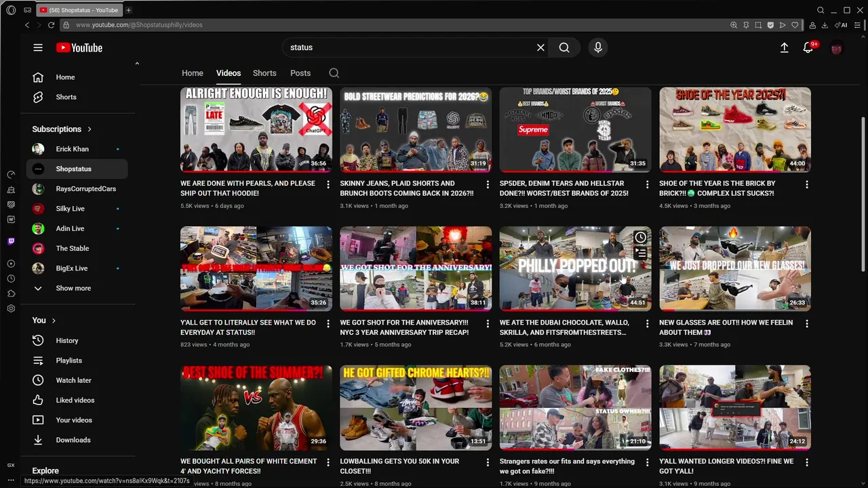Open options for WE ATE THE DUBAI CHOCOLATE video
The image size is (868, 488).
(647, 324)
